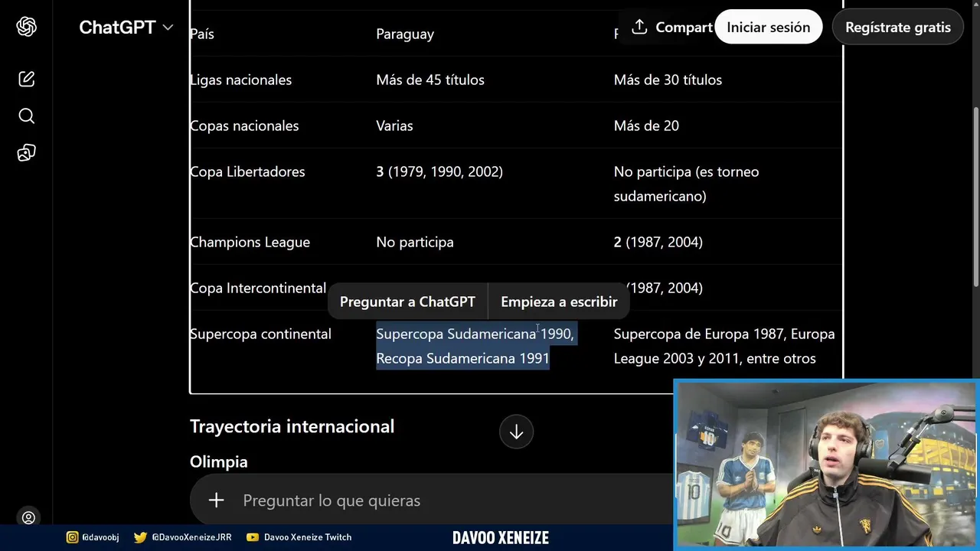Click the 'País' row label
This screenshot has width=980, height=551.
pos(202,34)
